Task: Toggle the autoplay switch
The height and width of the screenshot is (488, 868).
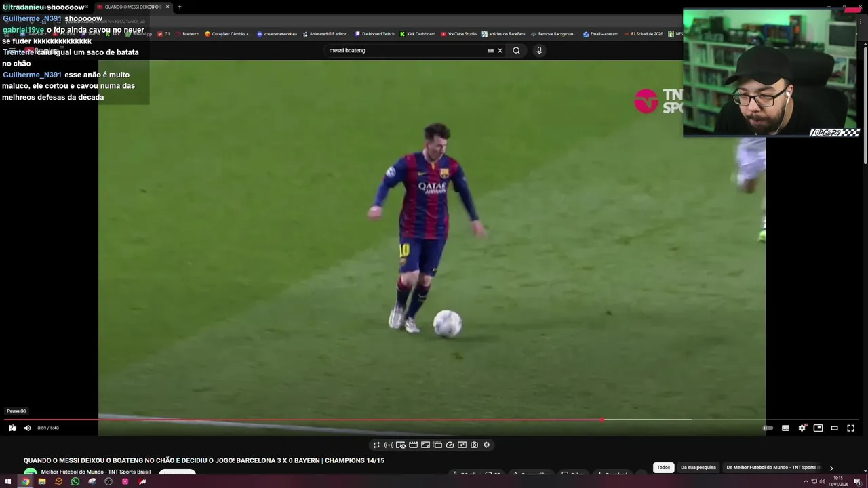Action: pos(768,428)
